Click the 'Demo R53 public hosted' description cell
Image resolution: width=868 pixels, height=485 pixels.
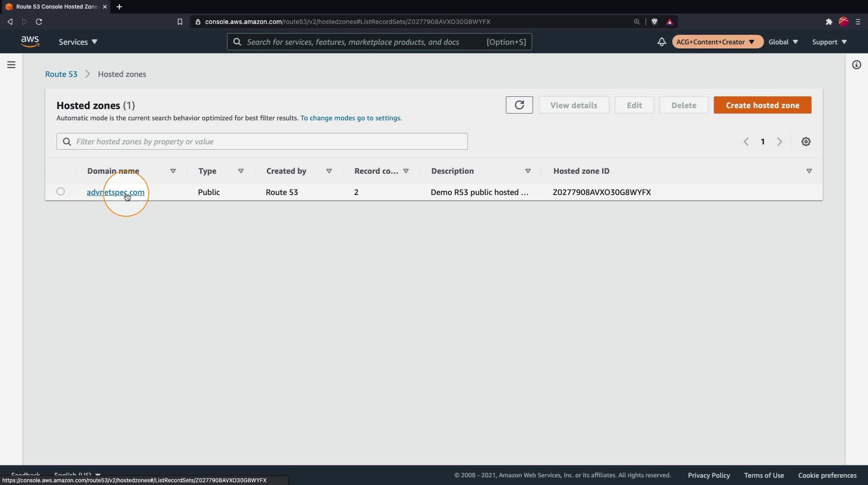click(x=480, y=192)
